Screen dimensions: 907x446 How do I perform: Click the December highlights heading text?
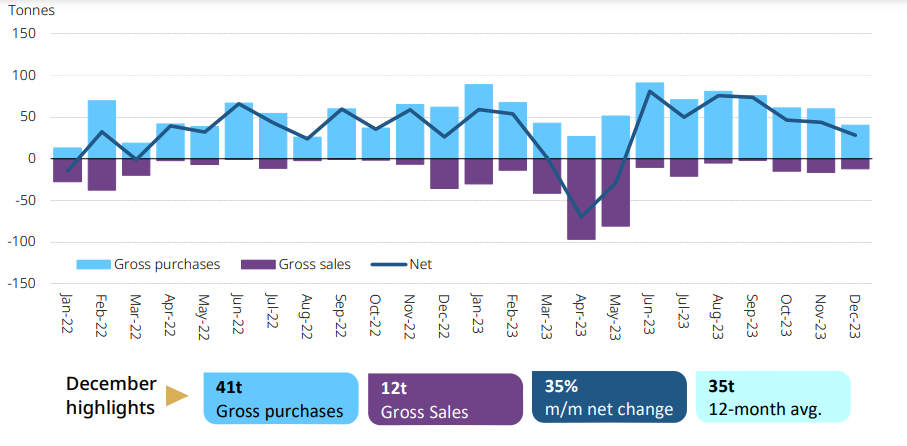point(111,396)
